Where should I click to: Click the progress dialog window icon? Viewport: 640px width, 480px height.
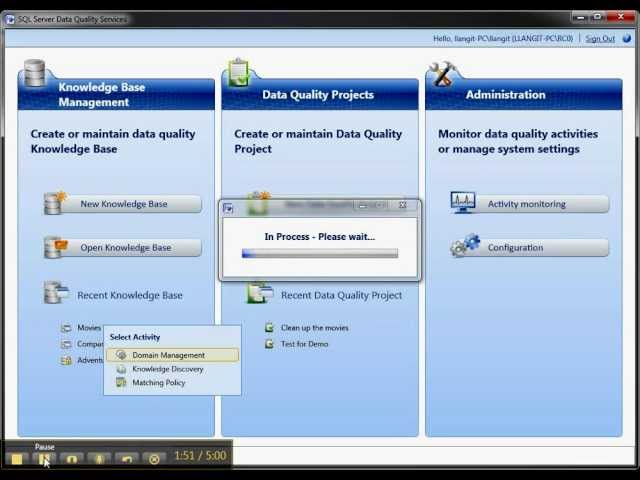pyautogui.click(x=228, y=209)
